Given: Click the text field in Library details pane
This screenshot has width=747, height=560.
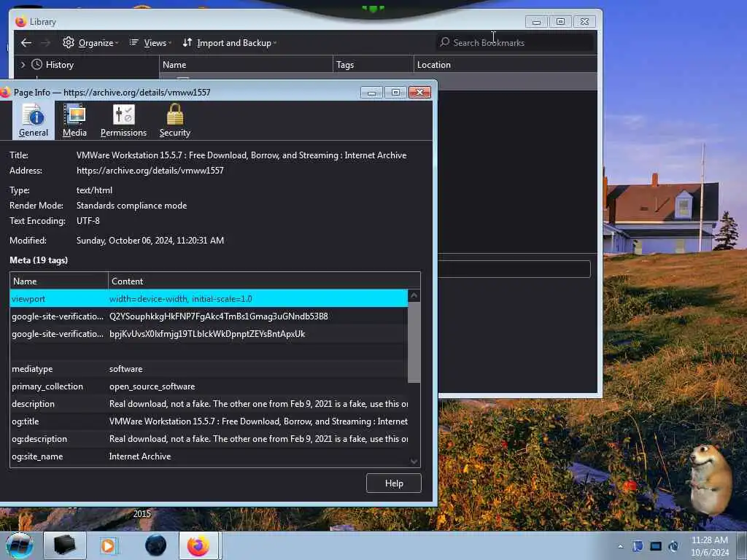Looking at the screenshot, I should pyautogui.click(x=514, y=269).
